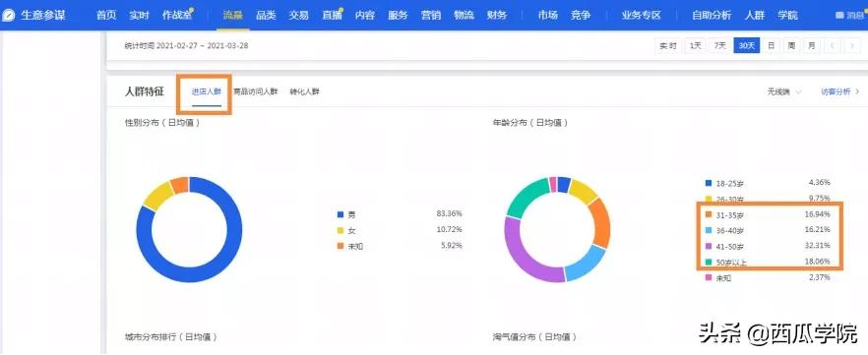Click the 男 legend color swatch

(341, 214)
